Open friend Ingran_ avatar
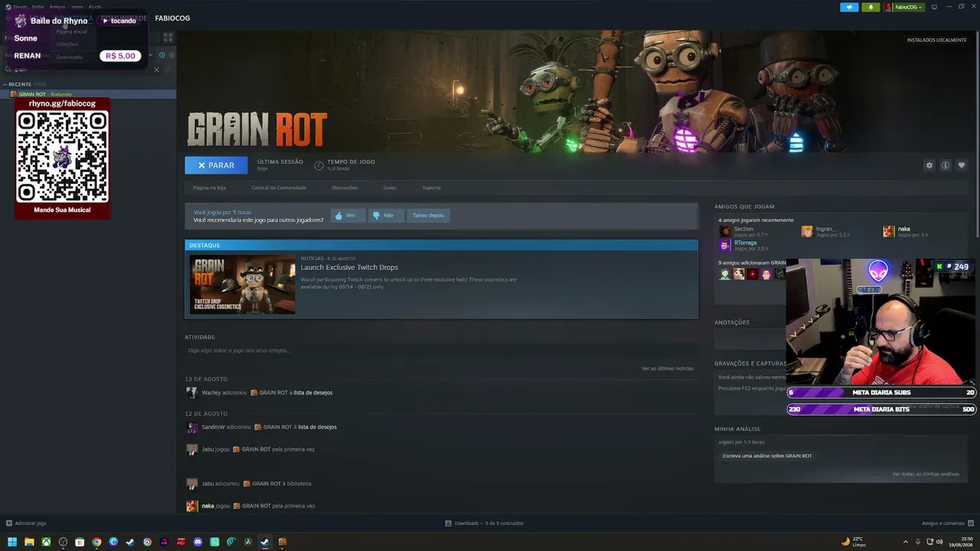This screenshot has height=551, width=980. 807,231
